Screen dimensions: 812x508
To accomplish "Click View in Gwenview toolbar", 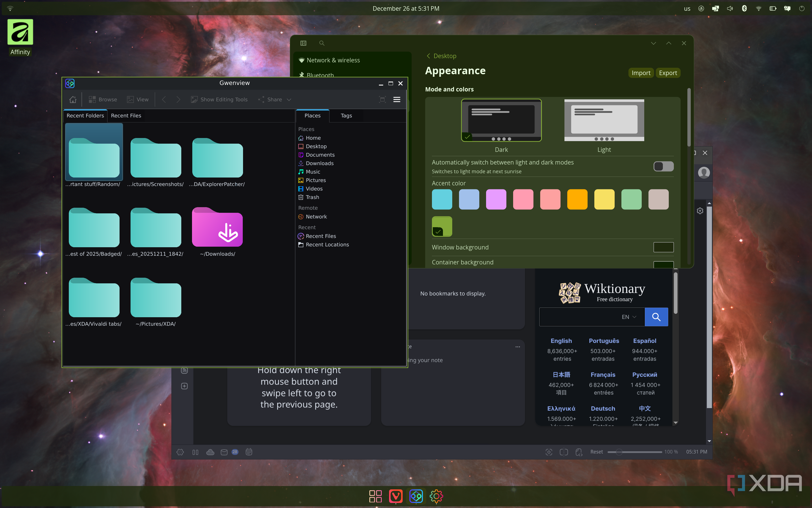I will [138, 99].
